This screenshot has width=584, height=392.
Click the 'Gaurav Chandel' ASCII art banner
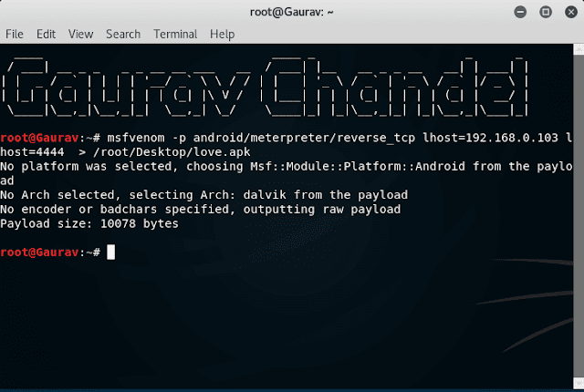click(265, 87)
